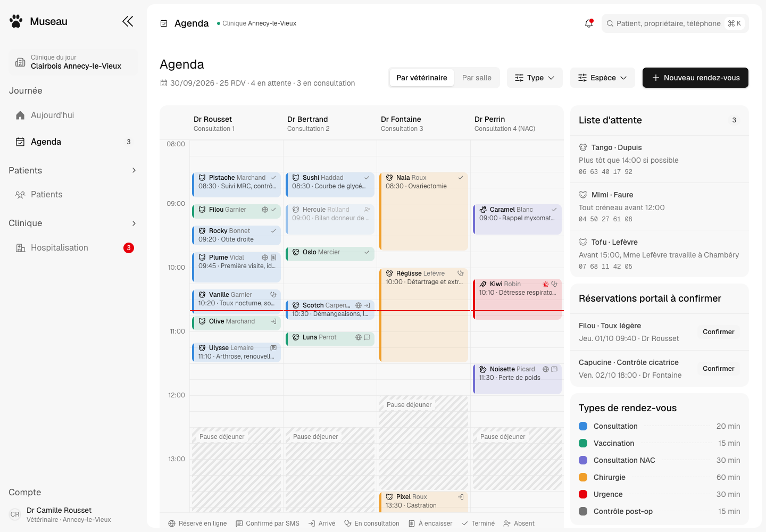Focus the patient search field
Image resolution: width=766 pixels, height=532 pixels.
coord(675,23)
